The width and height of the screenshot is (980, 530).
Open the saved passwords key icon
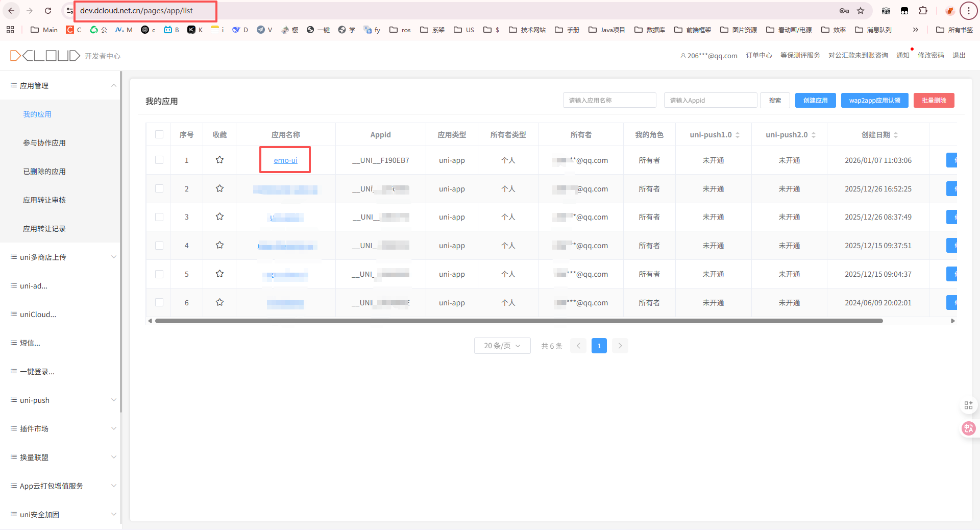pos(844,11)
